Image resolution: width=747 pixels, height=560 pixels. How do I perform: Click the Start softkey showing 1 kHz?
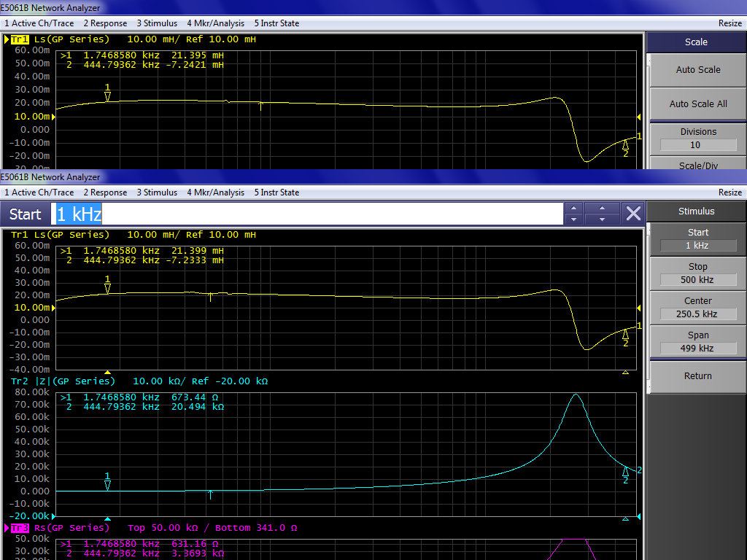pyautogui.click(x=698, y=239)
